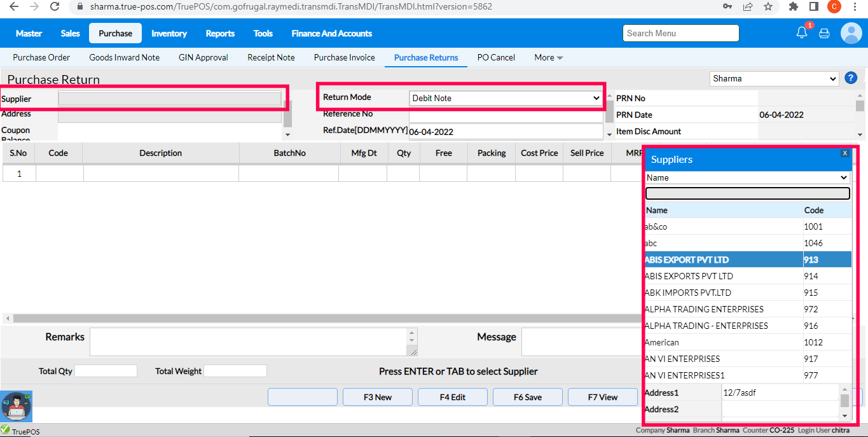The image size is (868, 437).
Task: Open PO Cancel tab
Action: tap(496, 57)
